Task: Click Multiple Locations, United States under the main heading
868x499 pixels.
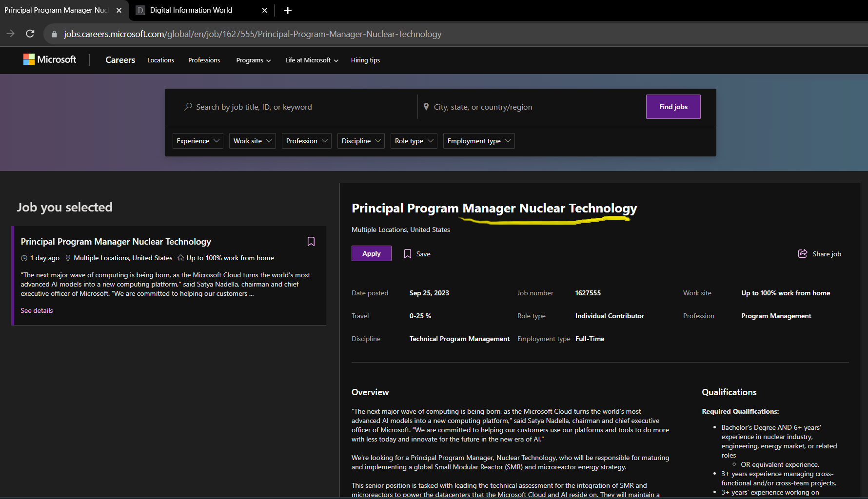Action: click(x=401, y=230)
